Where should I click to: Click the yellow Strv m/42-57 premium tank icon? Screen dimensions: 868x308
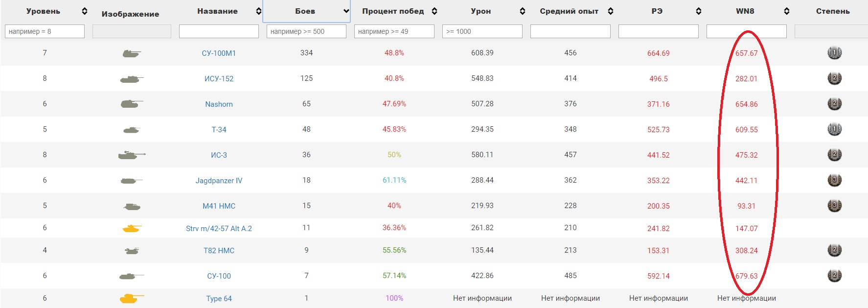tap(132, 228)
